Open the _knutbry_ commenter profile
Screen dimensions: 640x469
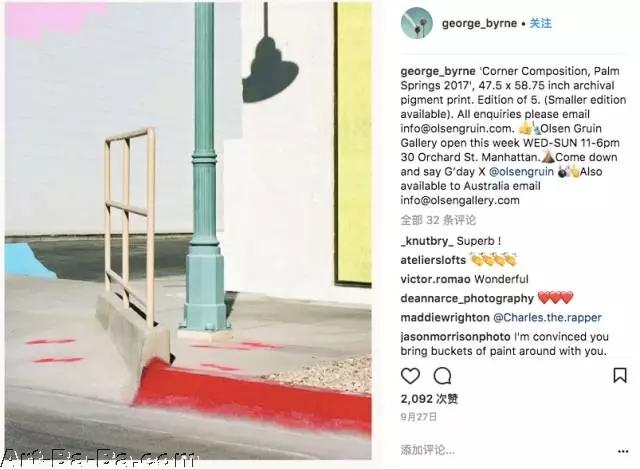[427, 241]
